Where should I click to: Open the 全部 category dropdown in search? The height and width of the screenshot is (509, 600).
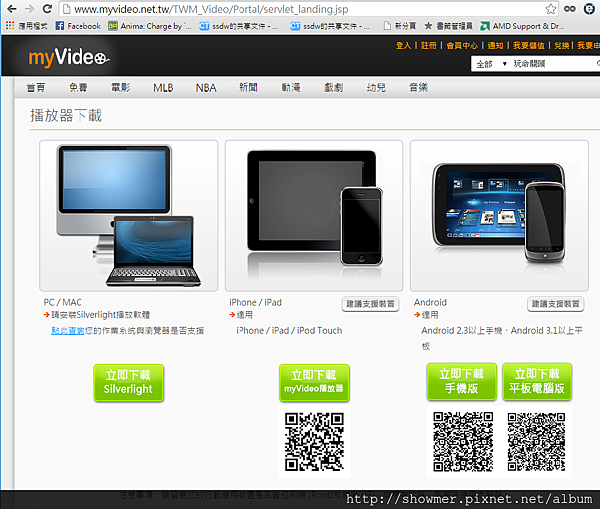pyautogui.click(x=491, y=64)
